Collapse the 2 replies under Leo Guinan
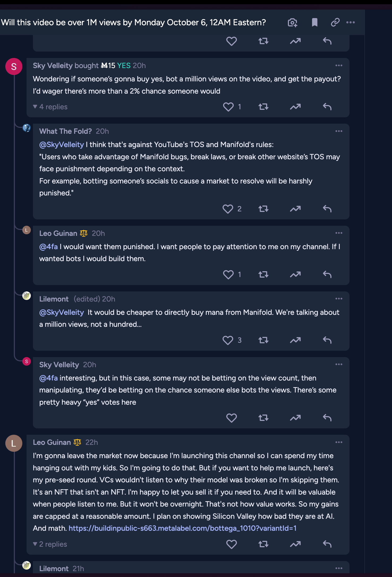Screen dimensions: 392x577 pos(50,544)
